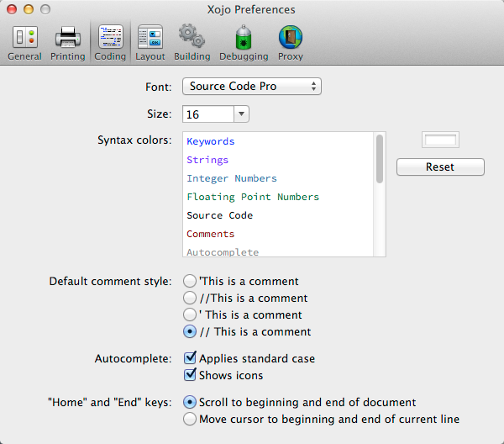Select Comments syntax color row
The width and height of the screenshot is (504, 444).
[278, 234]
